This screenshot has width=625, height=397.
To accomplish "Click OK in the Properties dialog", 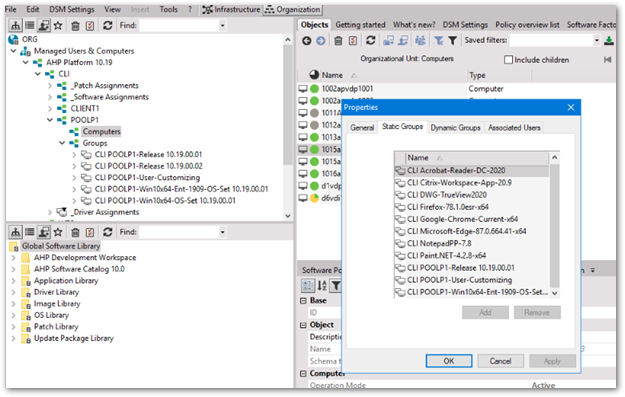I will click(x=449, y=361).
